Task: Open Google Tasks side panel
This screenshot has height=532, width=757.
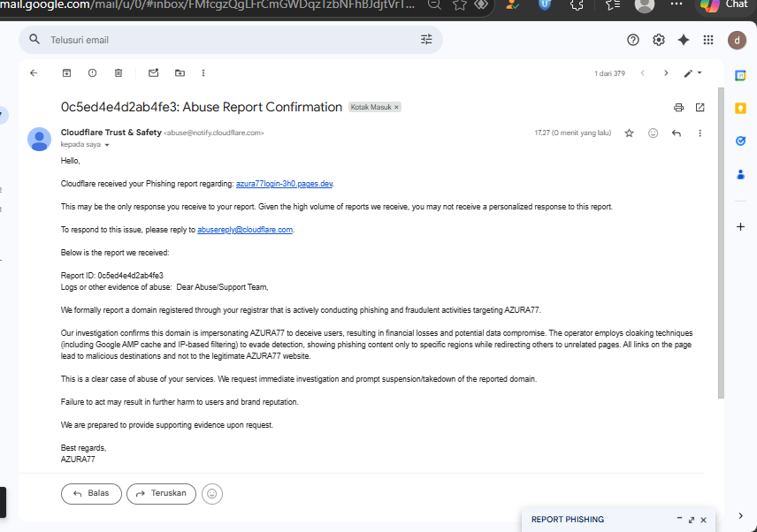Action: click(740, 141)
